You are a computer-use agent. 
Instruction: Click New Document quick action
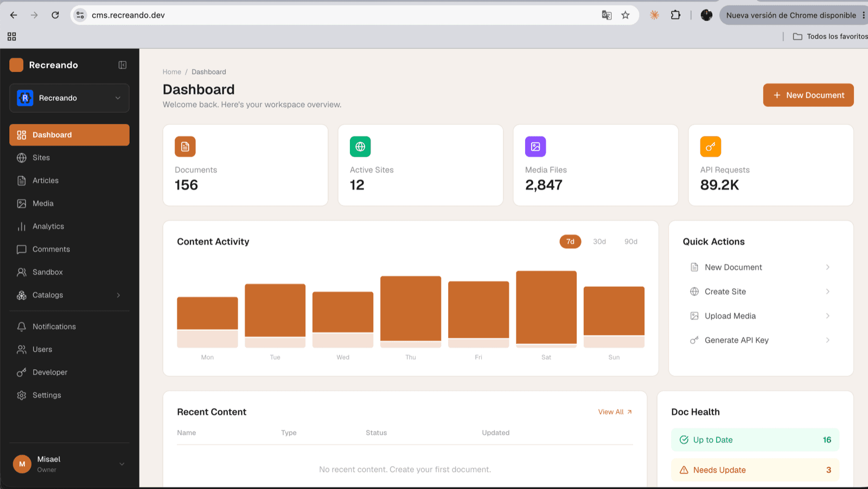click(761, 267)
